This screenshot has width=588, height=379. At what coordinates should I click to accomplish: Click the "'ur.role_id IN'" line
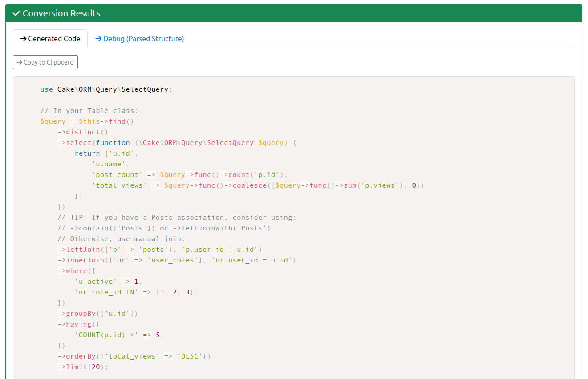click(x=136, y=292)
